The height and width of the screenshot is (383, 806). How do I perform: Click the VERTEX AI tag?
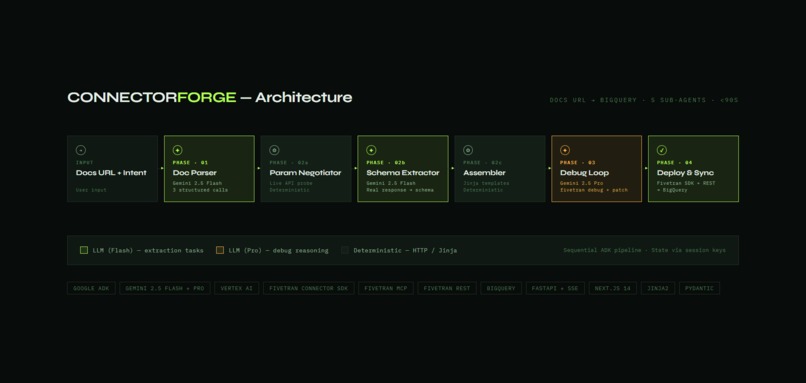[236, 288]
